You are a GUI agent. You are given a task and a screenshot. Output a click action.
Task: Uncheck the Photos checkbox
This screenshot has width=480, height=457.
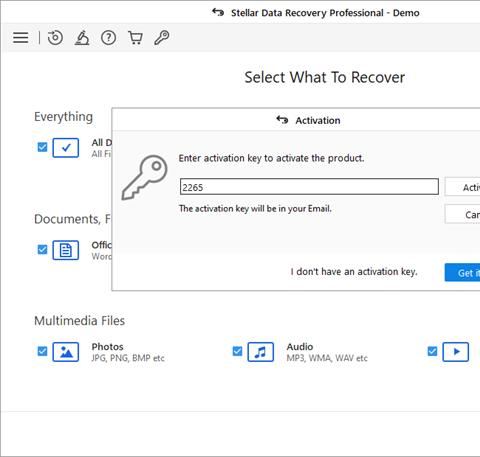pos(42,351)
